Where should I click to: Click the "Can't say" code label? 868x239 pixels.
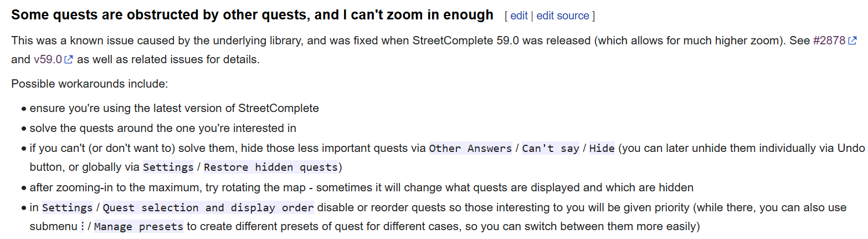[551, 149]
